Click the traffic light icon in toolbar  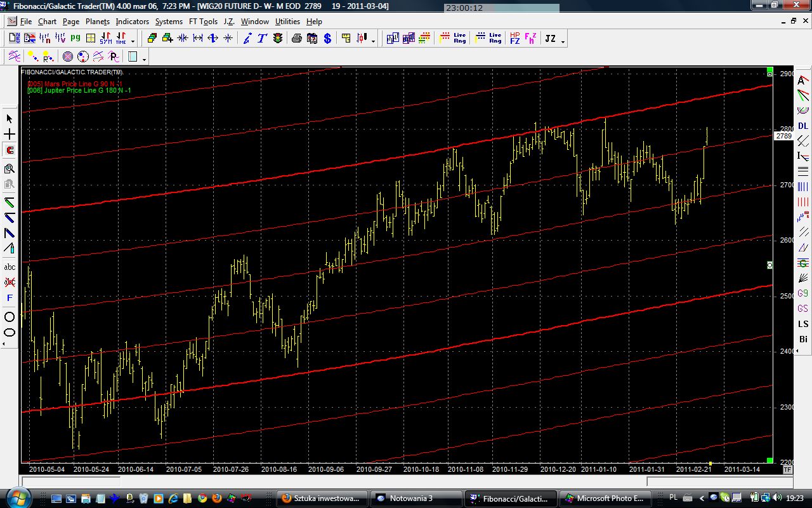(278, 39)
